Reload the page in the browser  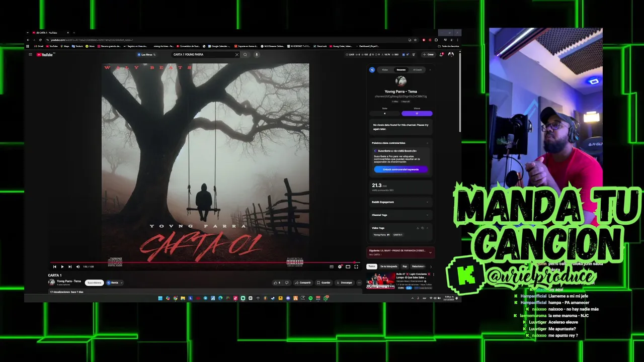[40, 40]
